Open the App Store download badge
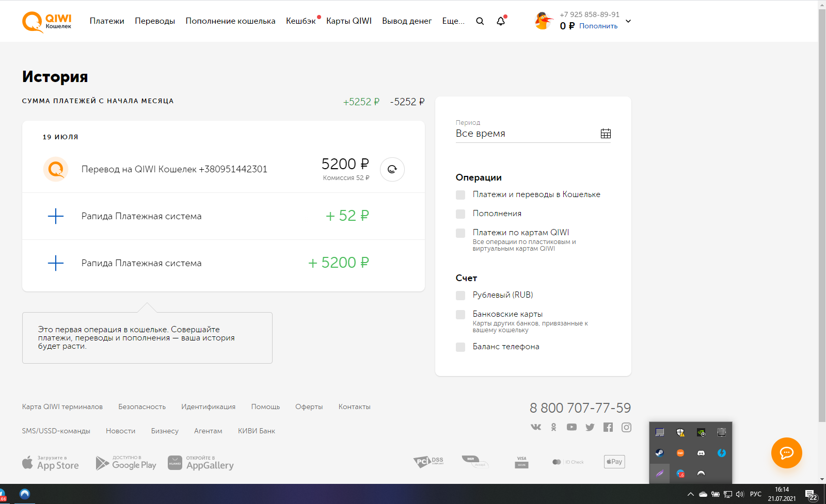Viewport: 826px width, 504px height. click(x=51, y=463)
